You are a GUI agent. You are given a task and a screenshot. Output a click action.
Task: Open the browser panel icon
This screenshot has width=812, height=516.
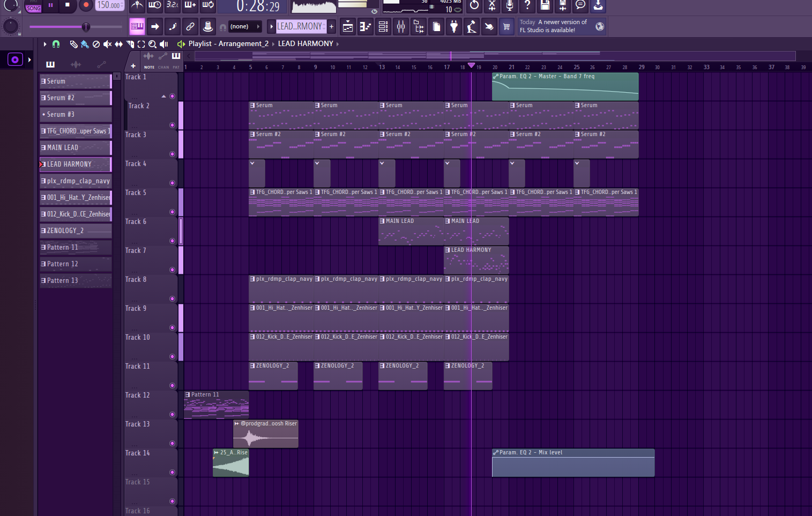click(419, 26)
